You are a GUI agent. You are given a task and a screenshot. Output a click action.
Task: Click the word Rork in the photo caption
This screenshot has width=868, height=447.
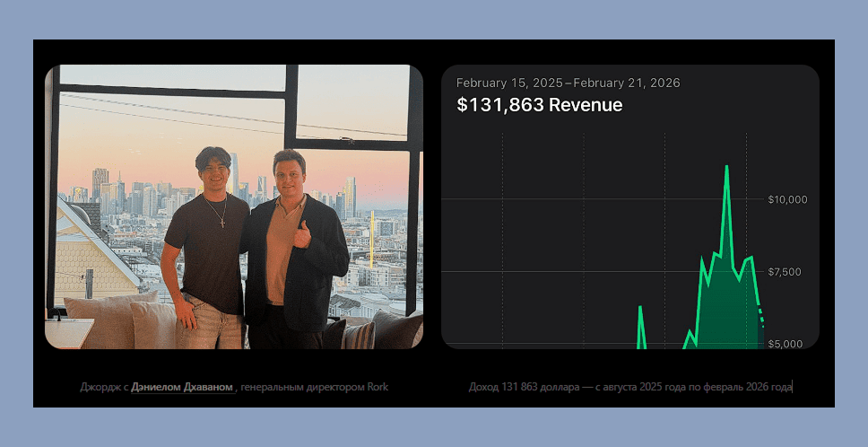(378, 387)
